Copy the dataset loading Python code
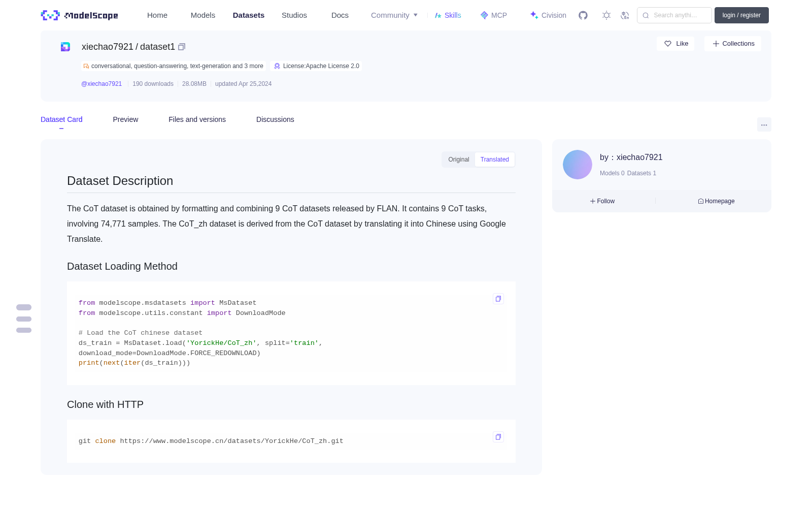Screen dimensions: 812x508 [498, 299]
